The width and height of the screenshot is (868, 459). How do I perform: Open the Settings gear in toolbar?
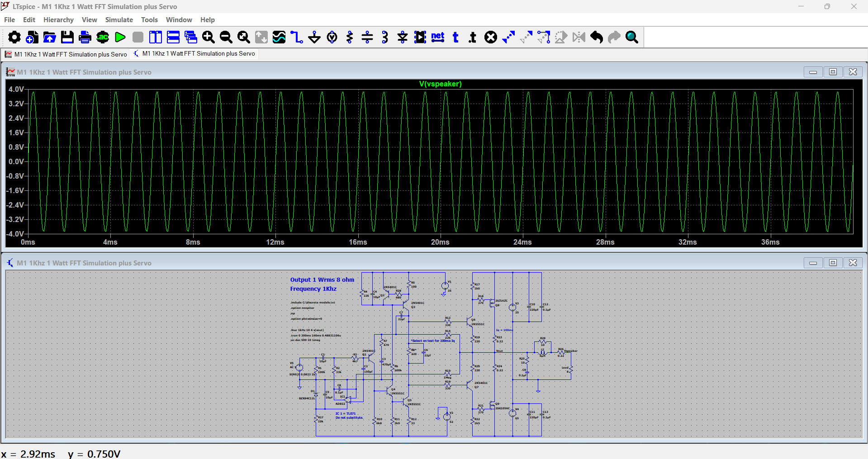point(14,37)
